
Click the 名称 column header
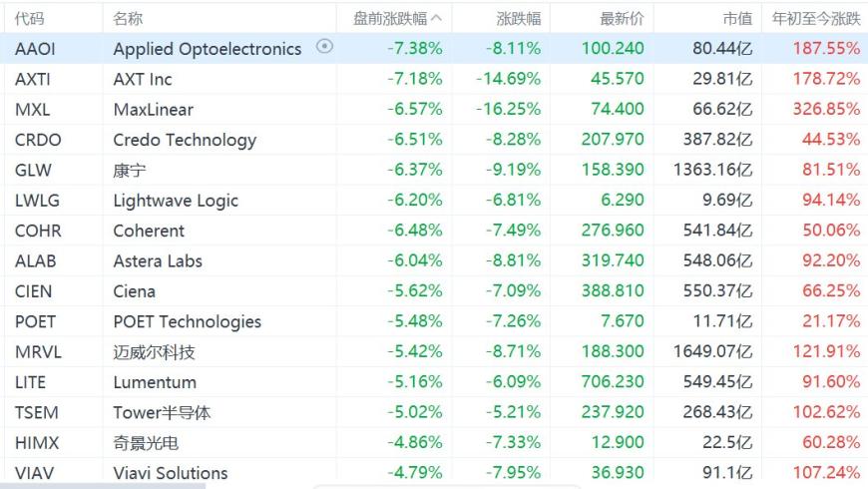point(128,19)
